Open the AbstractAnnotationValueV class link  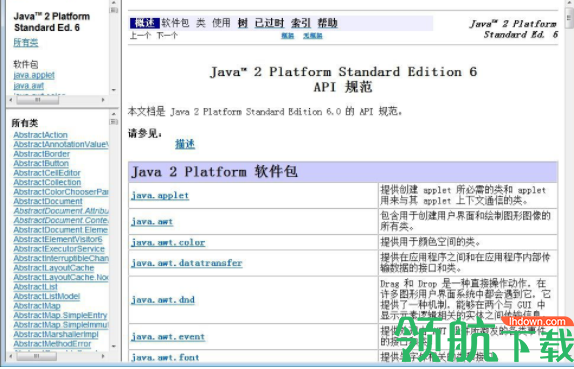coord(61,145)
